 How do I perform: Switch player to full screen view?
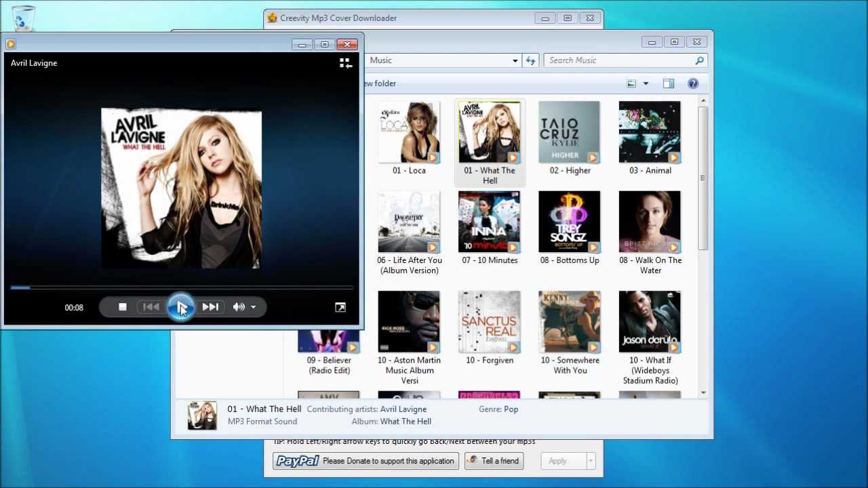pos(340,307)
